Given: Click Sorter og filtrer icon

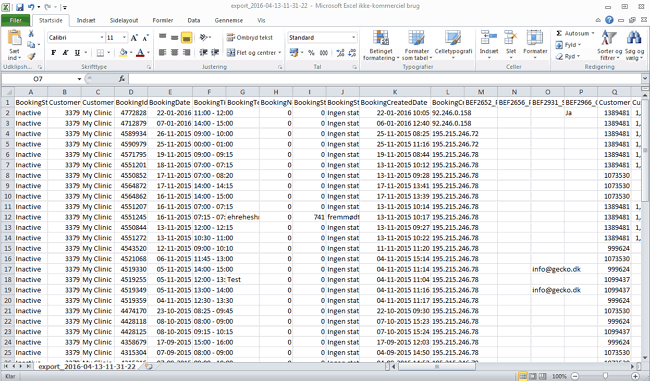Looking at the screenshot, I should (x=609, y=38).
